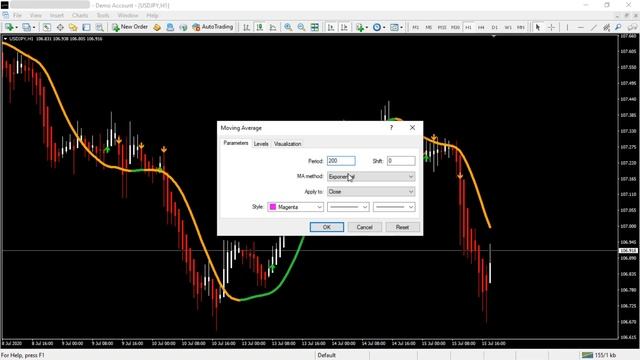640x360 pixels.
Task: Enable chart shift icon
Action: click(x=344, y=27)
